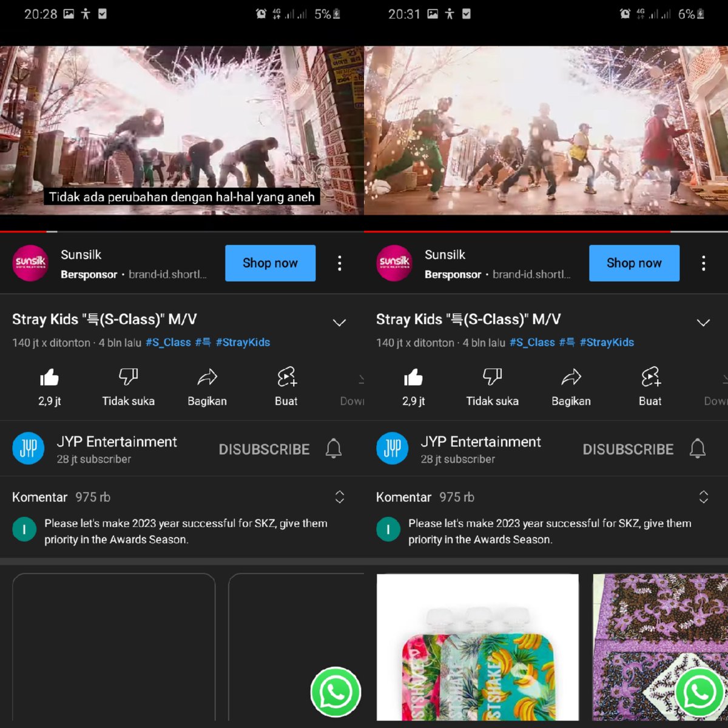Open #StrayKids hashtag in right screenshot
Image resolution: width=728 pixels, height=728 pixels.
[x=607, y=343]
